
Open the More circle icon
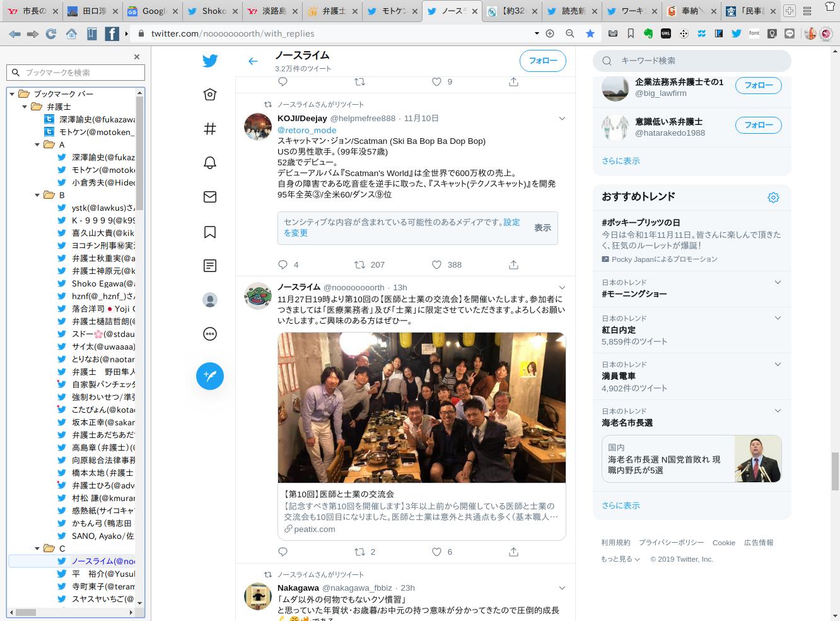(x=210, y=334)
